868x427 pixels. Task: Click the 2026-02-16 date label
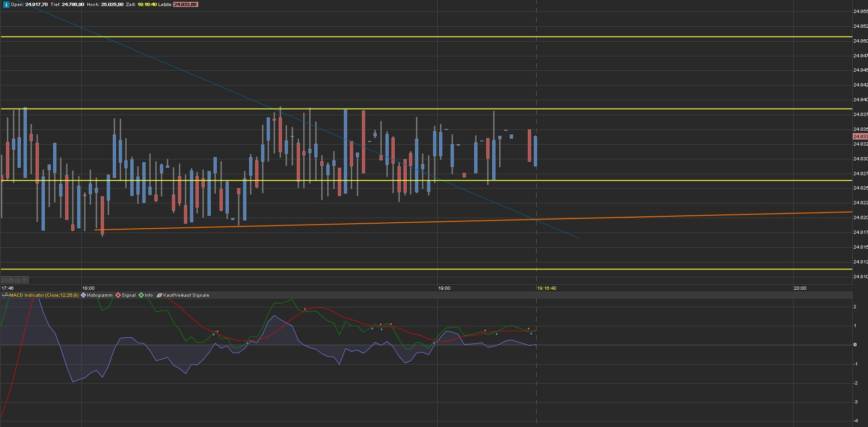(x=15, y=280)
